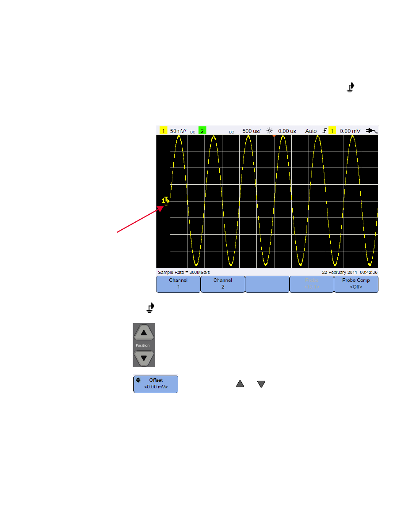The height and width of the screenshot is (520, 420).
Task: Click the Auto trigger mode label
Action: (311, 131)
